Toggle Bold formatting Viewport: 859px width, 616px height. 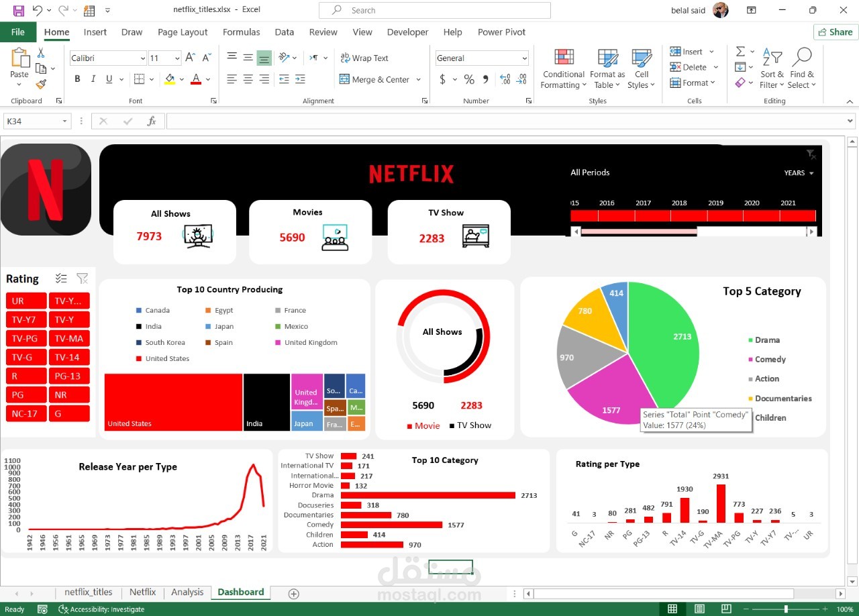click(77, 79)
